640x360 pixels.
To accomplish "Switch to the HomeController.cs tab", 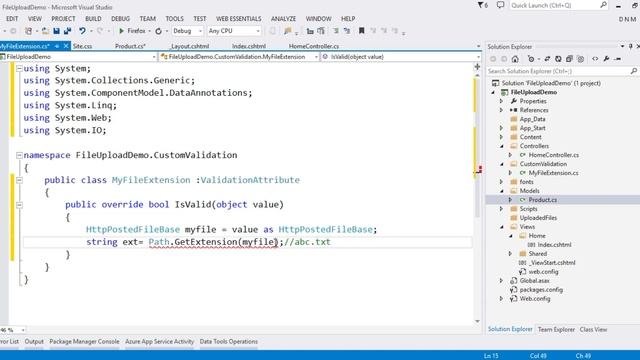I will (314, 46).
